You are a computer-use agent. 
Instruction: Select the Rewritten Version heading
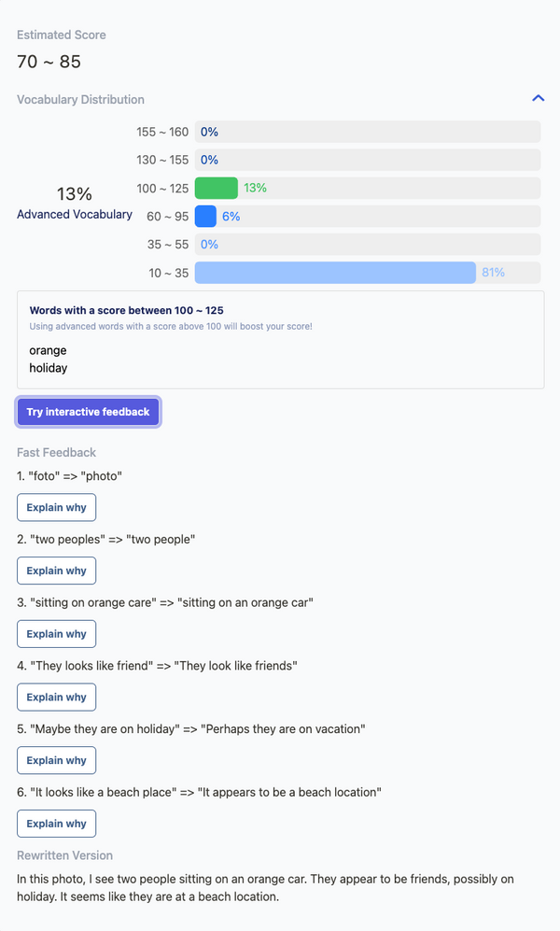tap(64, 854)
